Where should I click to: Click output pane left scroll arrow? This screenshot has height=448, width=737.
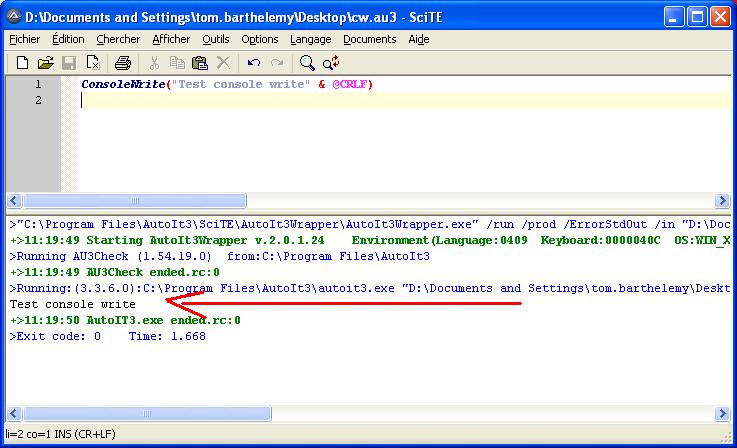click(x=14, y=414)
